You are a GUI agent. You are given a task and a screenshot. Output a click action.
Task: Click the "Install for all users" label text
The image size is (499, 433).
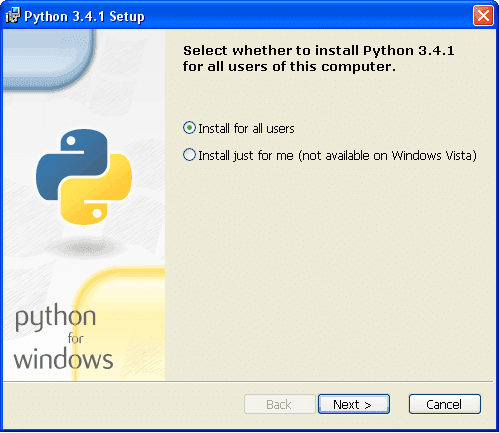click(x=246, y=128)
